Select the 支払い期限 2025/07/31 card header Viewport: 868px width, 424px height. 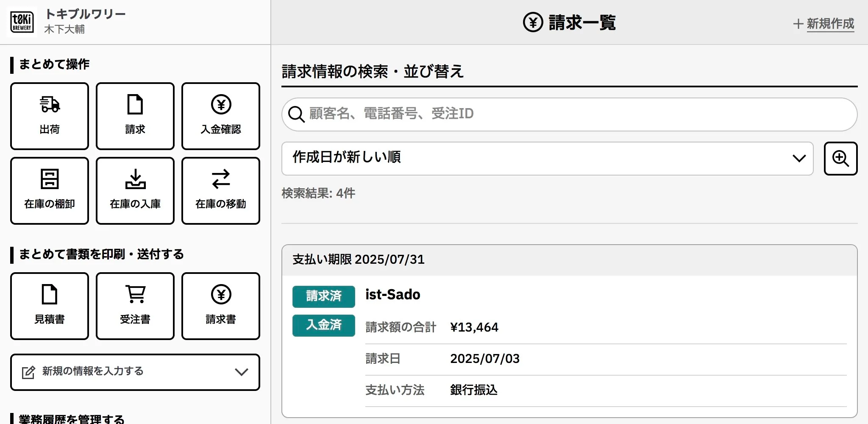[569, 260]
